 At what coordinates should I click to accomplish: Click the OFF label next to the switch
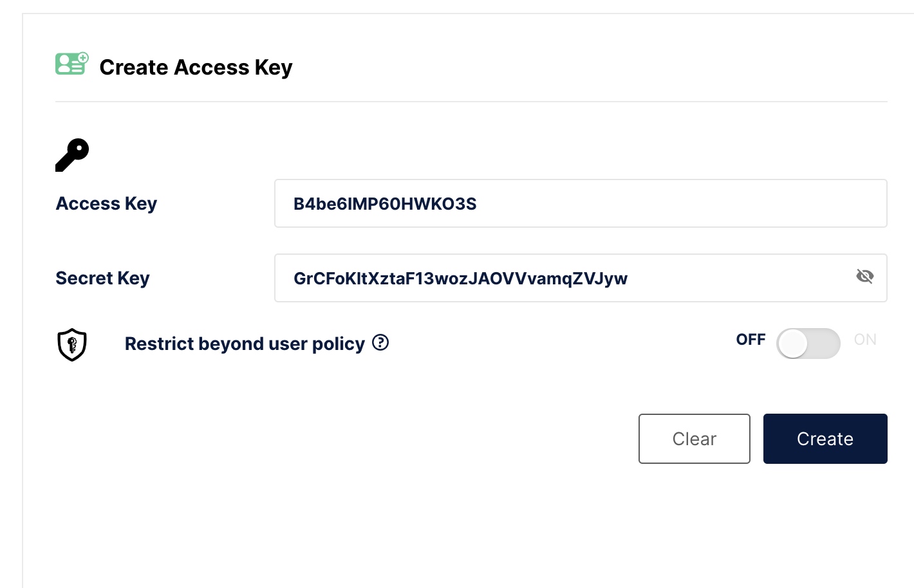pos(751,340)
